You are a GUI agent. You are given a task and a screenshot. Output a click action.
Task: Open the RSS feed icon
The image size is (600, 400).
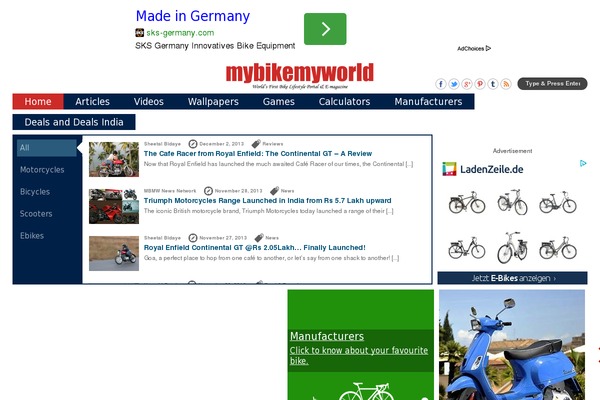(506, 84)
